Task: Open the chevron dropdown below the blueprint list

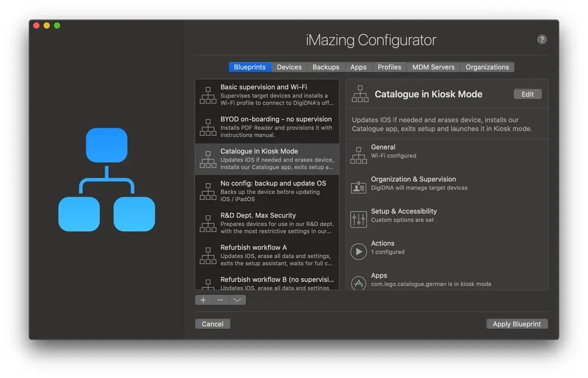Action: [x=237, y=300]
